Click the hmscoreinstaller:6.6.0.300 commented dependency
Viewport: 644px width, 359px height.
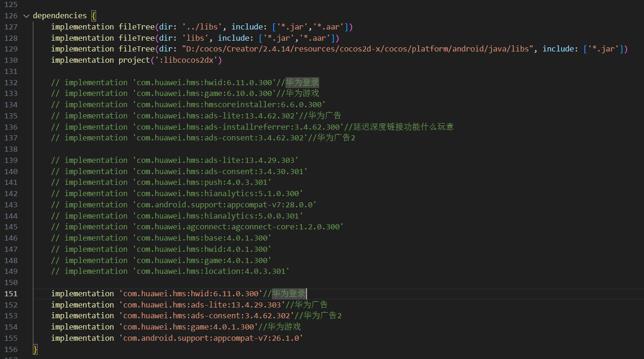(x=229, y=104)
